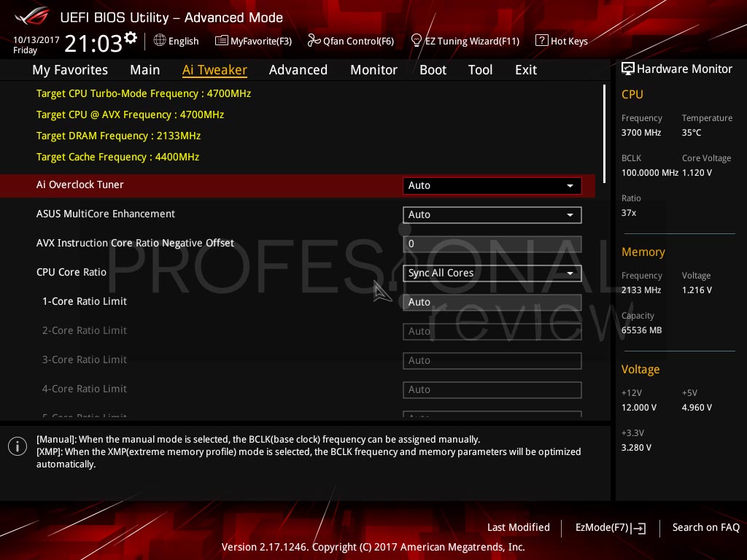The width and height of the screenshot is (747, 560).
Task: Open the Monitor tab
Action: click(x=374, y=70)
